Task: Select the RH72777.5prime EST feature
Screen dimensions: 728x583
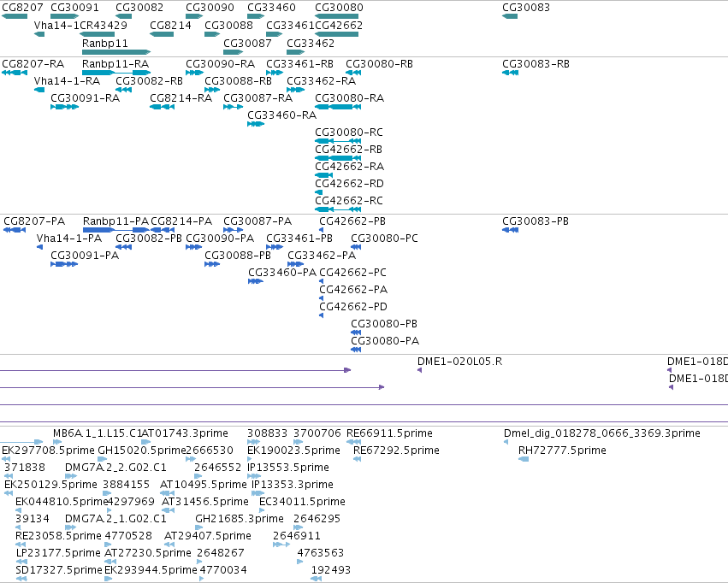Action: [524, 459]
